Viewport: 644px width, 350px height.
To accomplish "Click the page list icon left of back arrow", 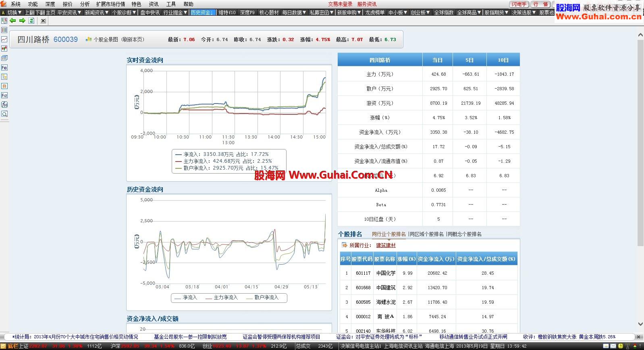I will pyautogui.click(x=4, y=21).
